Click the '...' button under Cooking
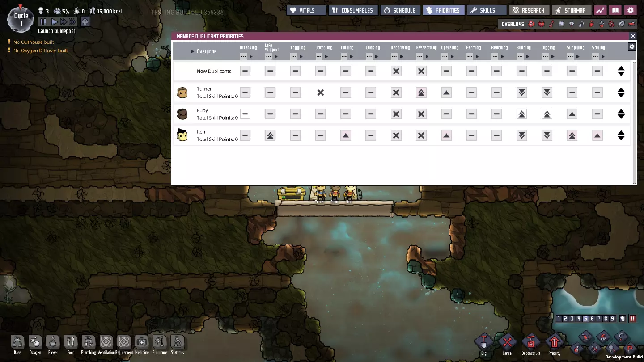The height and width of the screenshot is (362, 644). tap(369, 57)
